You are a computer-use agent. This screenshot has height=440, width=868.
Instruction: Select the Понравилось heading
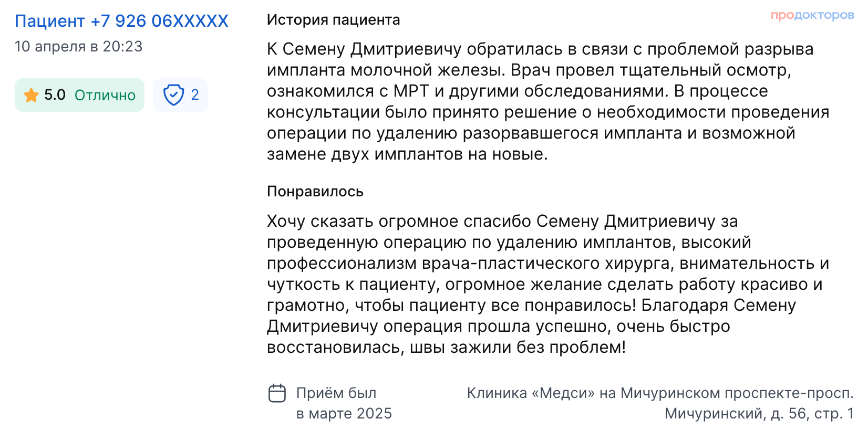tap(315, 192)
